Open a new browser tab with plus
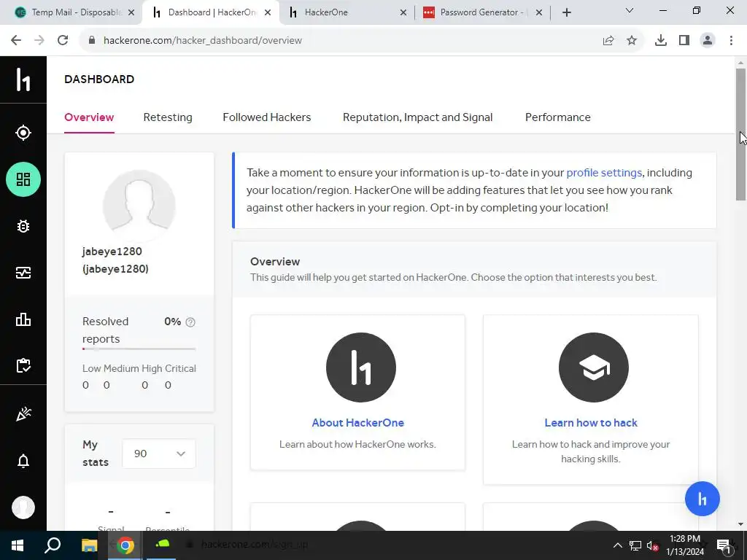Screen dimensions: 747x560 [566, 12]
